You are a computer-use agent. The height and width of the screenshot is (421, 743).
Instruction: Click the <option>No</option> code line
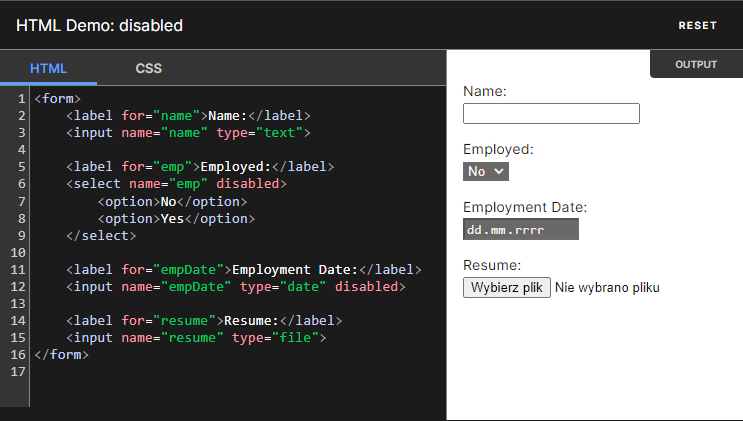click(x=172, y=202)
